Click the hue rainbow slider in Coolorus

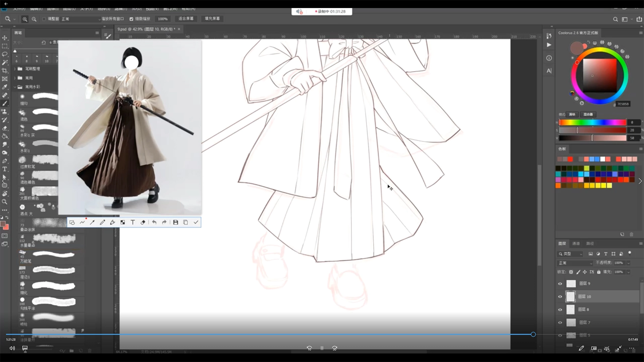point(592,122)
